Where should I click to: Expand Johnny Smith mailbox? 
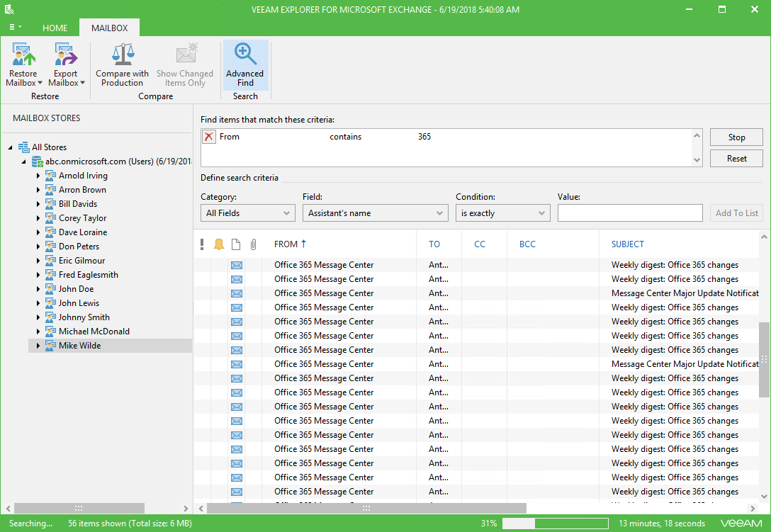pos(38,317)
